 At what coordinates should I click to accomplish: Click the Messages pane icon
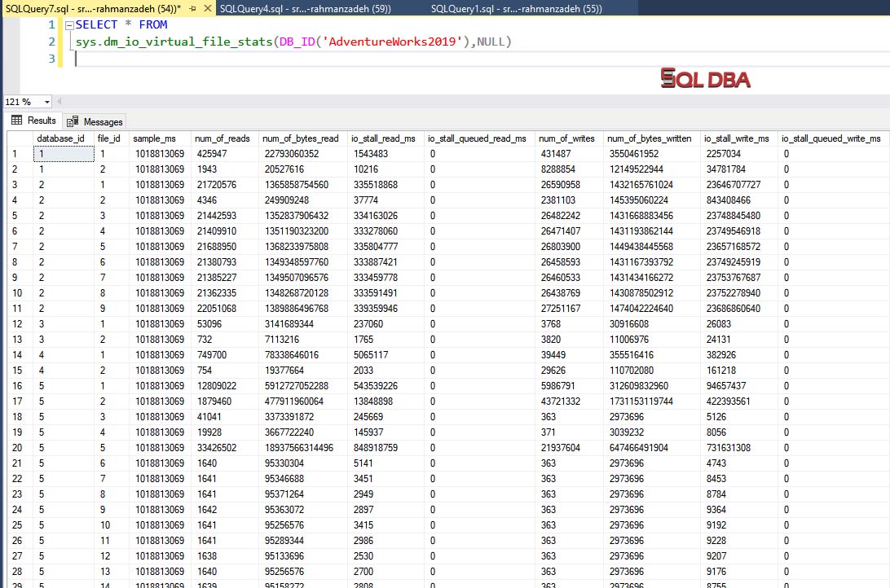(73, 121)
